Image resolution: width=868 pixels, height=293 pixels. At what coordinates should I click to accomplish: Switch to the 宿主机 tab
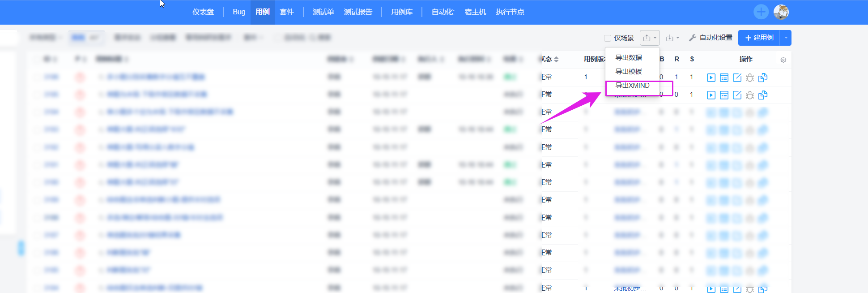(x=475, y=12)
